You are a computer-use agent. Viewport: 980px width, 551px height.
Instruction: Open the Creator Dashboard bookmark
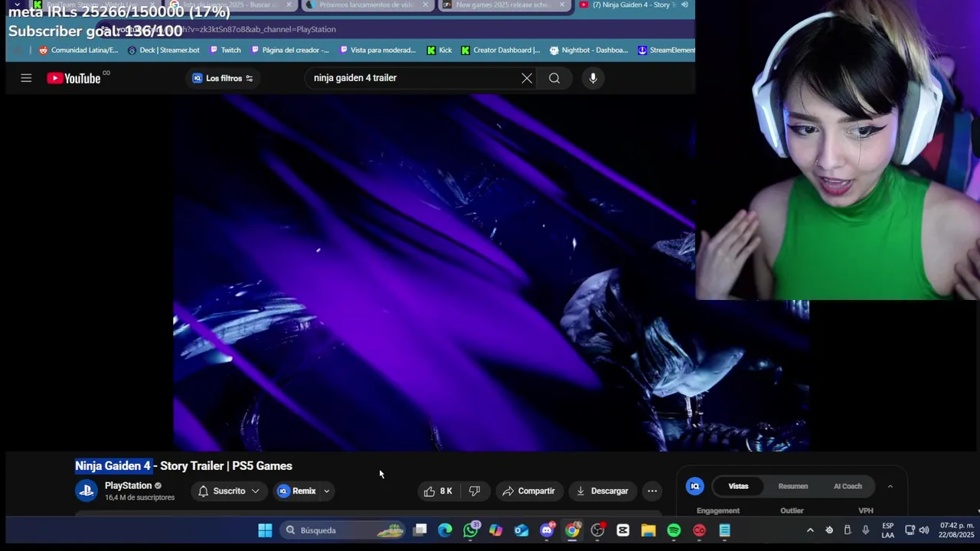tap(500, 51)
